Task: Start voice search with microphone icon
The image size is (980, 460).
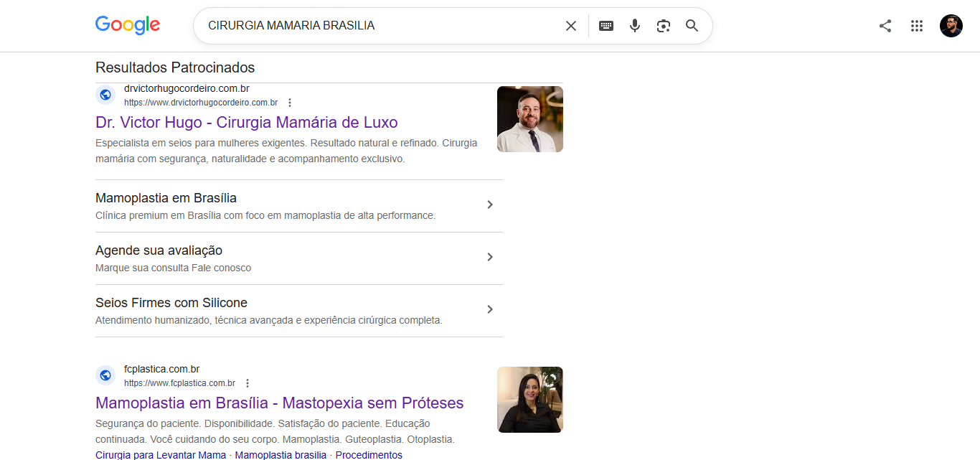Action: (x=635, y=26)
